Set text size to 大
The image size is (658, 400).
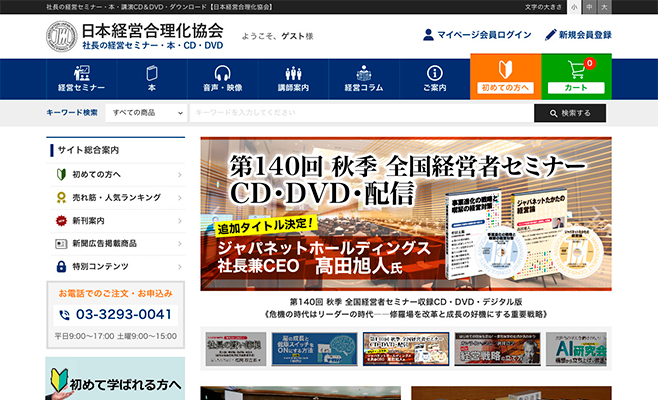pyautogui.click(x=604, y=7)
